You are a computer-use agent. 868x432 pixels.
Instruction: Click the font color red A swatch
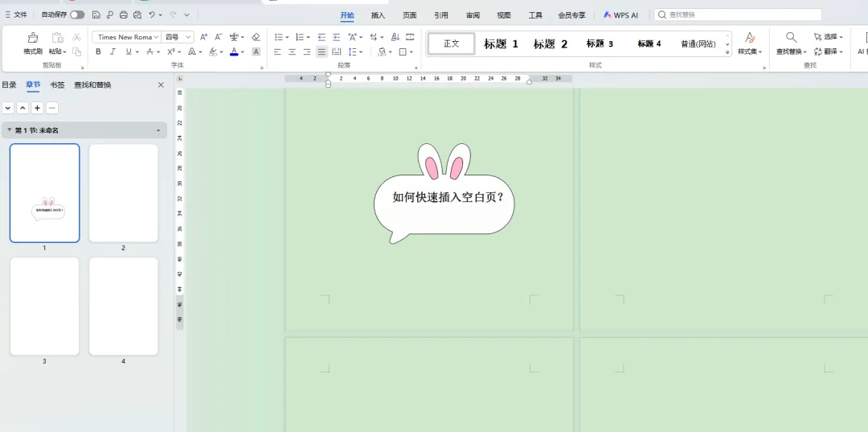click(x=233, y=51)
